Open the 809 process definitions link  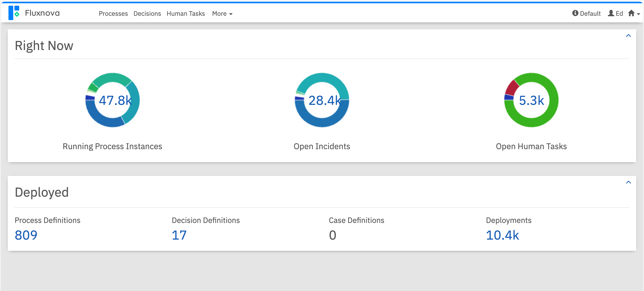click(26, 235)
